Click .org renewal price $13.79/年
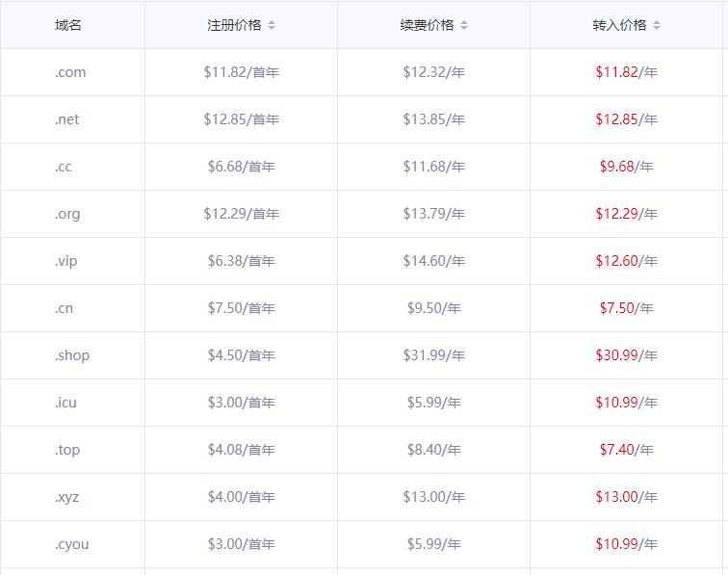 (434, 214)
